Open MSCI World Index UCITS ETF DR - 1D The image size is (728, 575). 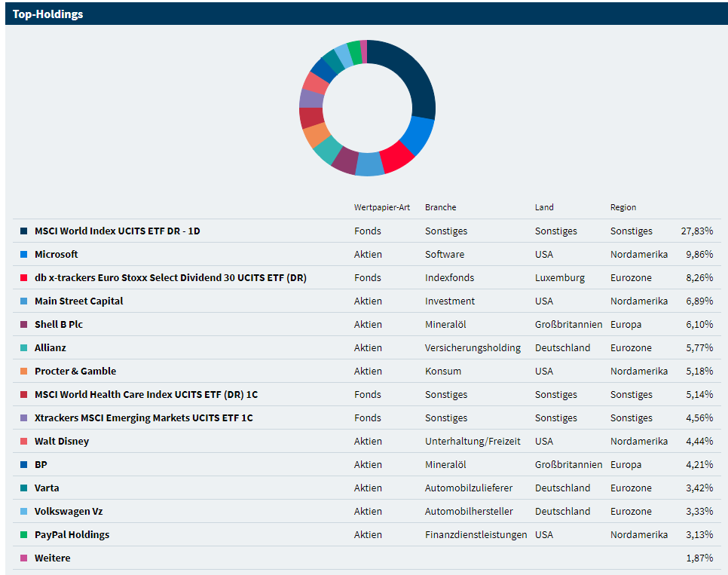[117, 231]
